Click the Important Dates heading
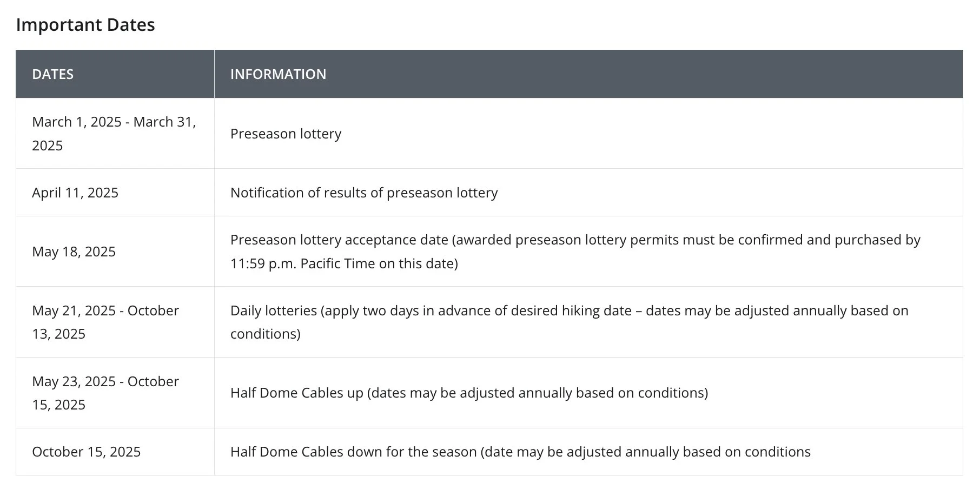 (85, 25)
